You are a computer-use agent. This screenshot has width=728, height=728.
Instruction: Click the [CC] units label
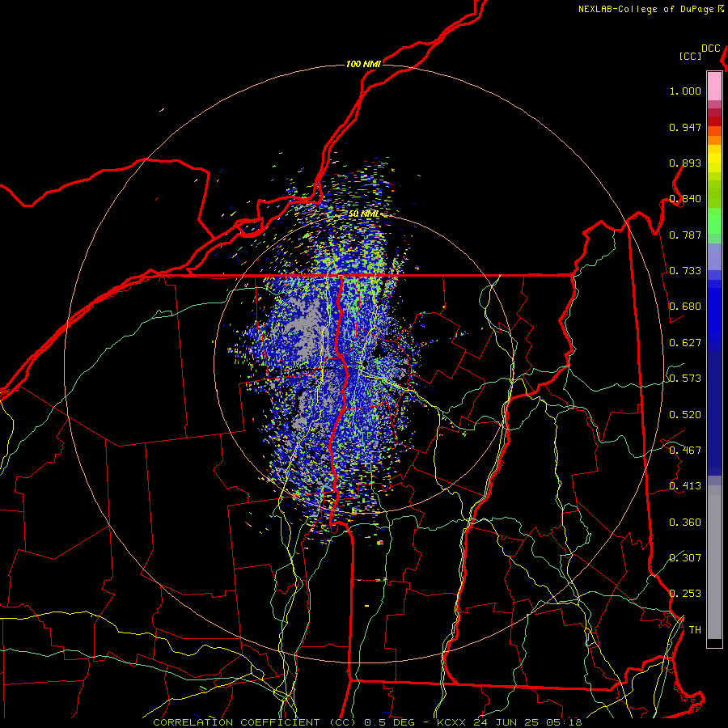pos(690,56)
